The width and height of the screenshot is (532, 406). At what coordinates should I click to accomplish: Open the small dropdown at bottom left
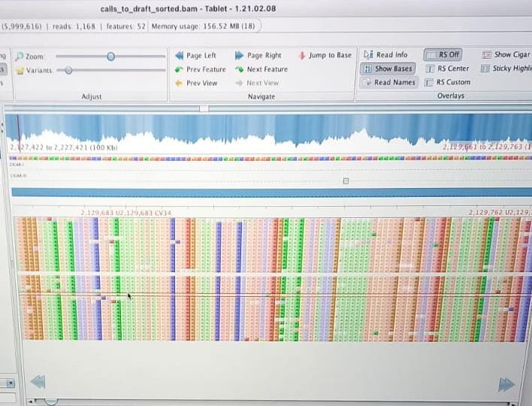tap(11, 383)
